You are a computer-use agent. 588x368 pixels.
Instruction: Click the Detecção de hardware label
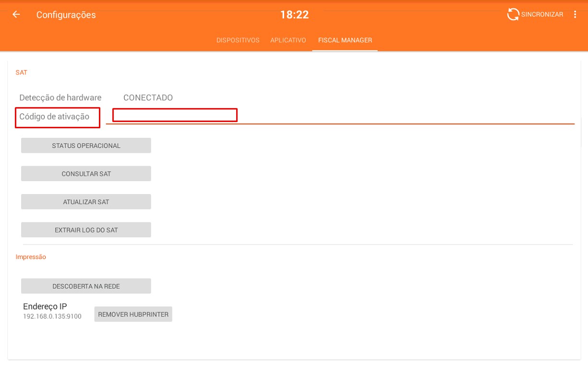point(60,98)
